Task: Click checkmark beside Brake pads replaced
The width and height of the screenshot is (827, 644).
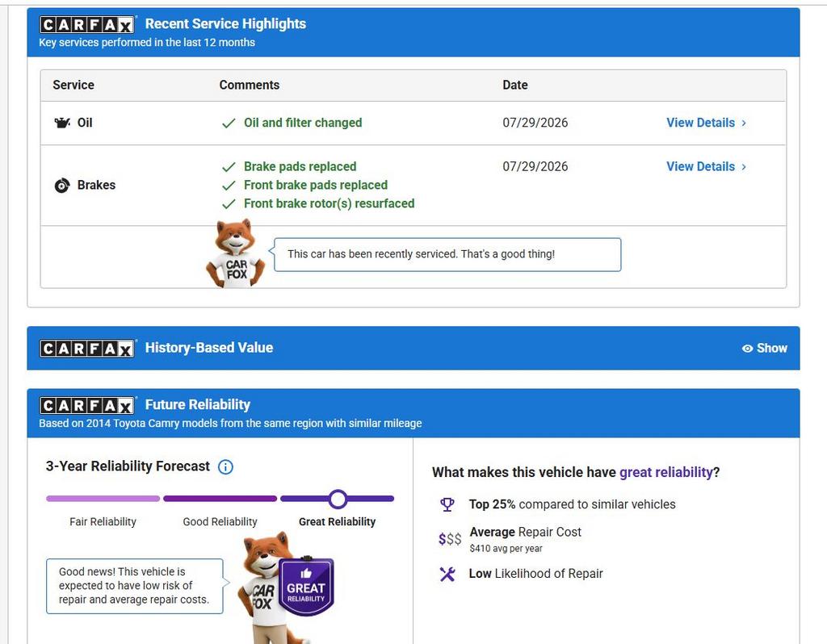Action: pyautogui.click(x=229, y=167)
